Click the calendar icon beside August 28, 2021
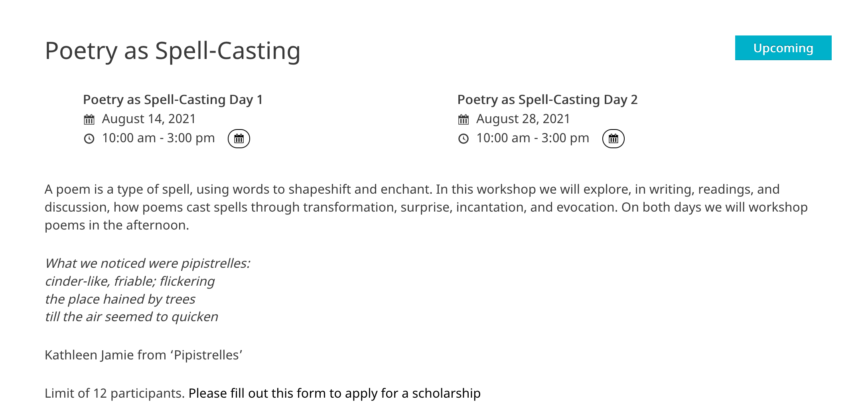The image size is (868, 416). [x=463, y=120]
